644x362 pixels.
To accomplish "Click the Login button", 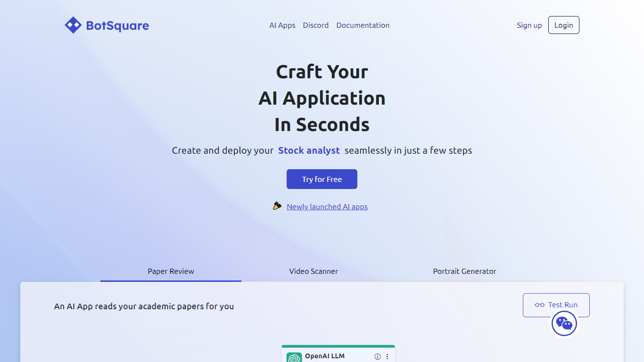I will click(x=564, y=25).
